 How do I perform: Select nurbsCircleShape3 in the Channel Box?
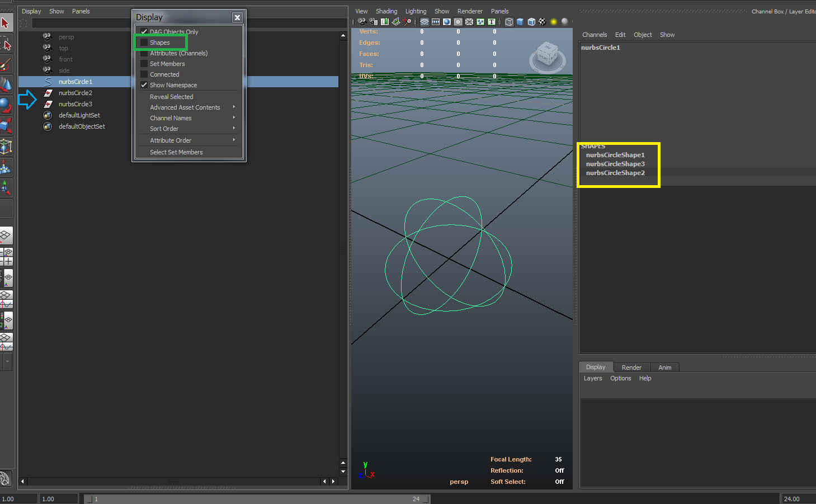coord(615,164)
